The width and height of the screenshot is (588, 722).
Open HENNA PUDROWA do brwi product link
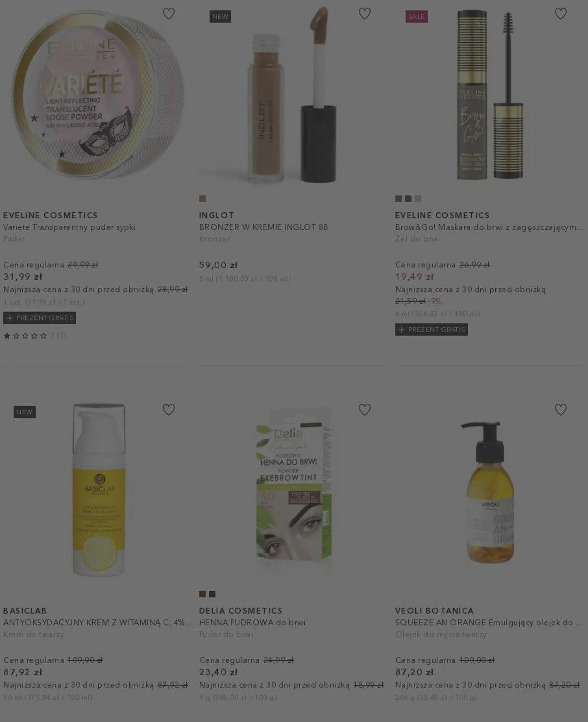click(x=252, y=622)
